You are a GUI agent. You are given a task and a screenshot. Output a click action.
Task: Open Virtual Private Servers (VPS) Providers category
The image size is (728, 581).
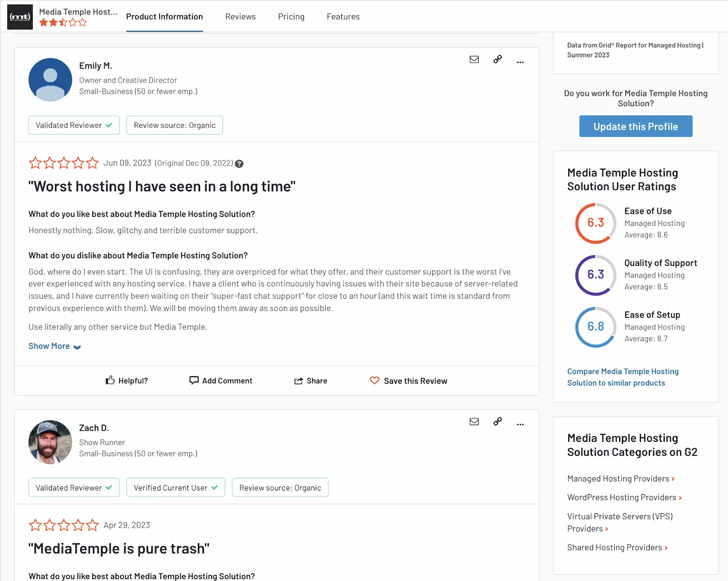pyautogui.click(x=620, y=522)
